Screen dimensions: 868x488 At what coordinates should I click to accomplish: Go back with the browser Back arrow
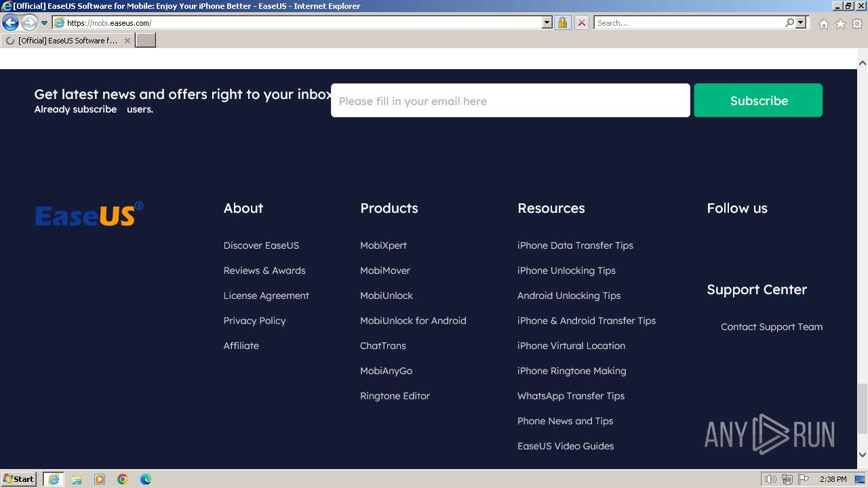(10, 23)
